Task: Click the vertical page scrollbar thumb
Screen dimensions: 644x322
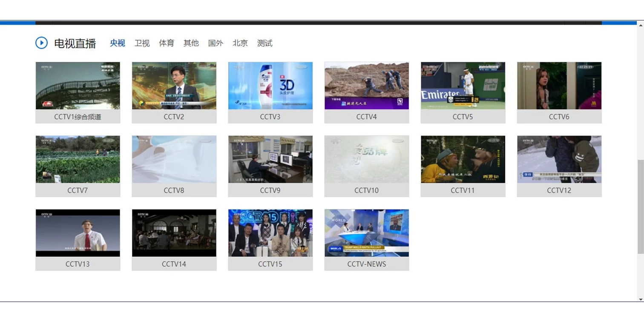Action: (640, 207)
